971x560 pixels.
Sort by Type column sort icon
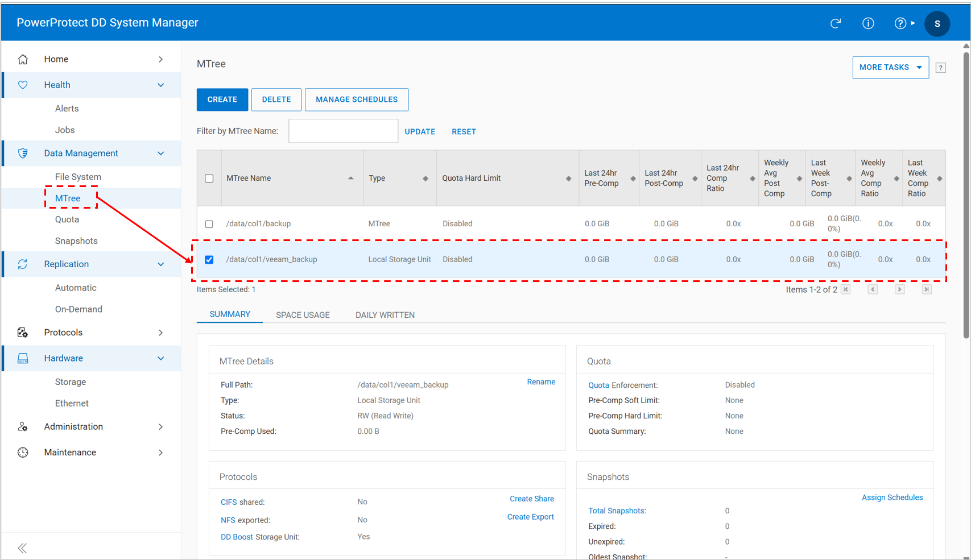(x=425, y=179)
